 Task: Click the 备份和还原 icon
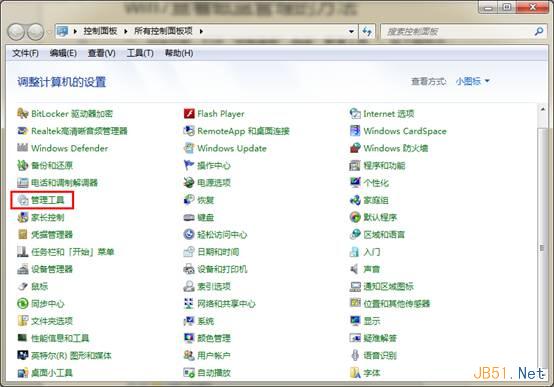(23, 165)
